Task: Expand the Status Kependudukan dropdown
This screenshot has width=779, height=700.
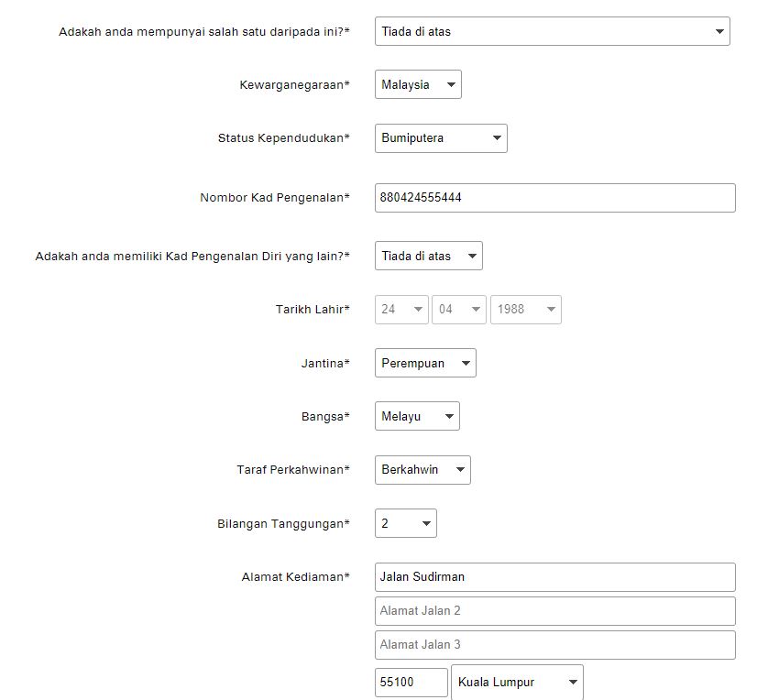Action: tap(440, 138)
